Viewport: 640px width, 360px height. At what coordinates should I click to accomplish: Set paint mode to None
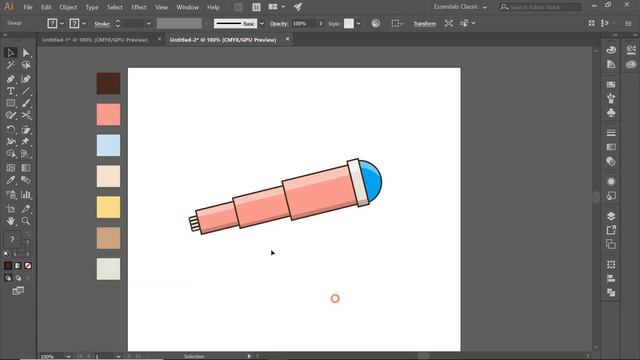pos(28,266)
